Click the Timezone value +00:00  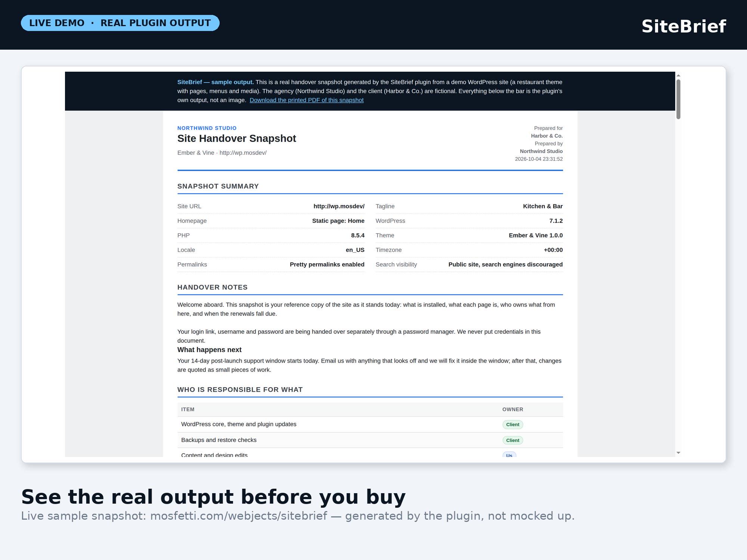pyautogui.click(x=553, y=250)
